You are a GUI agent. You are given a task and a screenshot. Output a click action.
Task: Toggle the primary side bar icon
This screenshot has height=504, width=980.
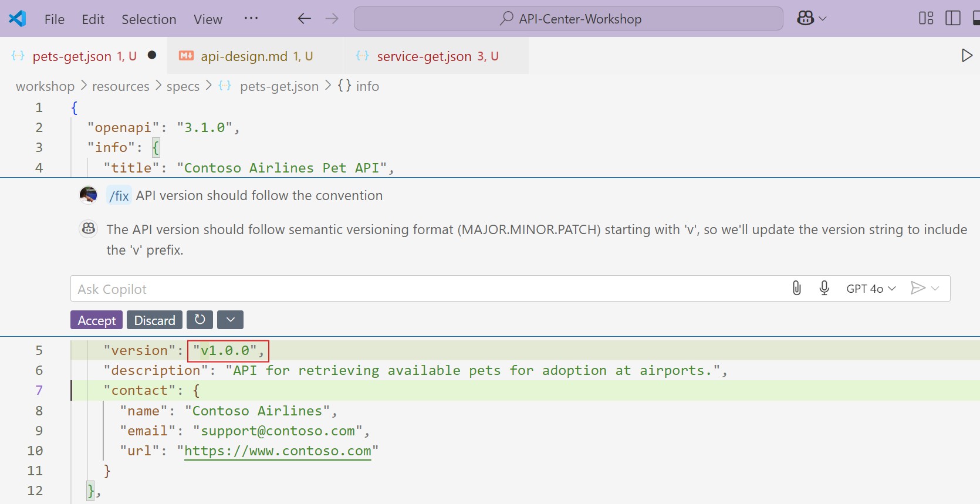click(953, 19)
